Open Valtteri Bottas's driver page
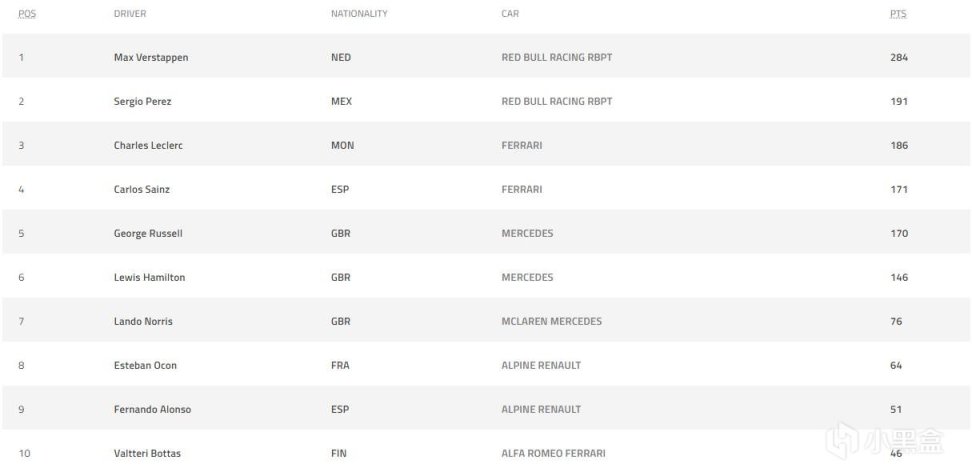Screen dimensions: 972x472 [x=147, y=453]
